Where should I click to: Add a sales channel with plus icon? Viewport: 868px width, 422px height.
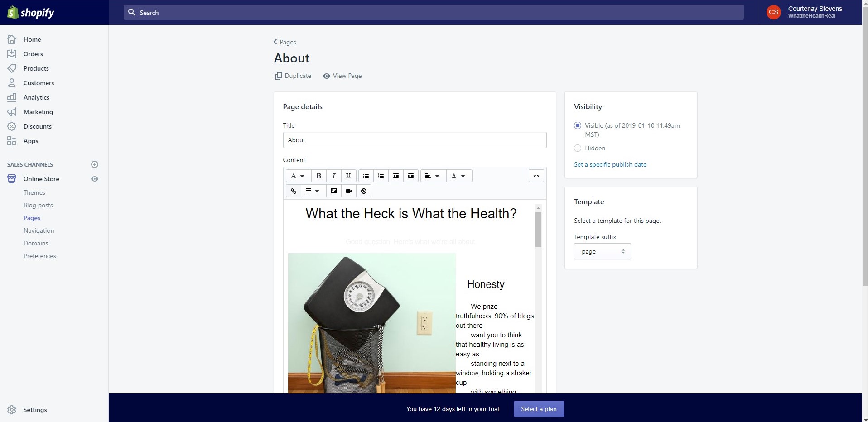(95, 164)
